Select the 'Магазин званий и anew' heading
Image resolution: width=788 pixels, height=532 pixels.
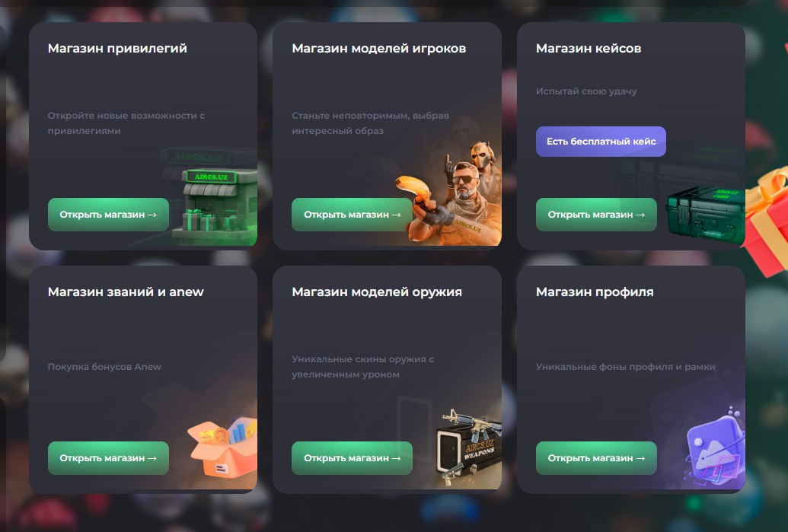(x=126, y=291)
